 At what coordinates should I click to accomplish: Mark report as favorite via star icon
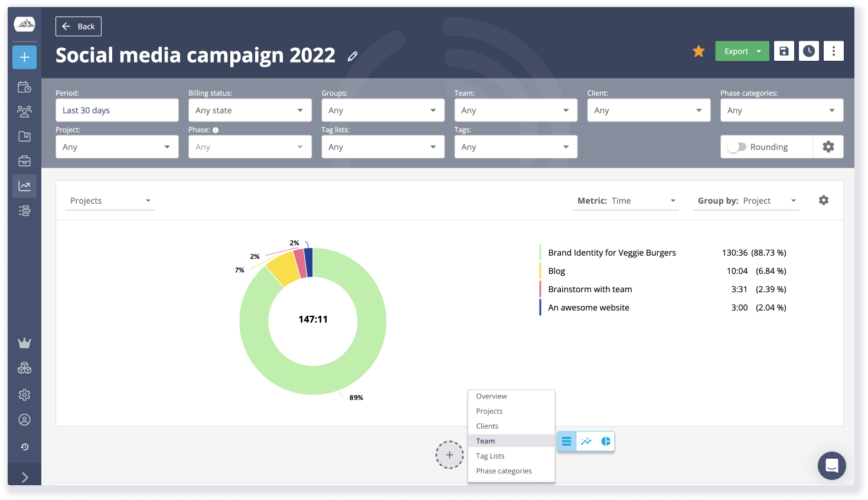(x=699, y=51)
